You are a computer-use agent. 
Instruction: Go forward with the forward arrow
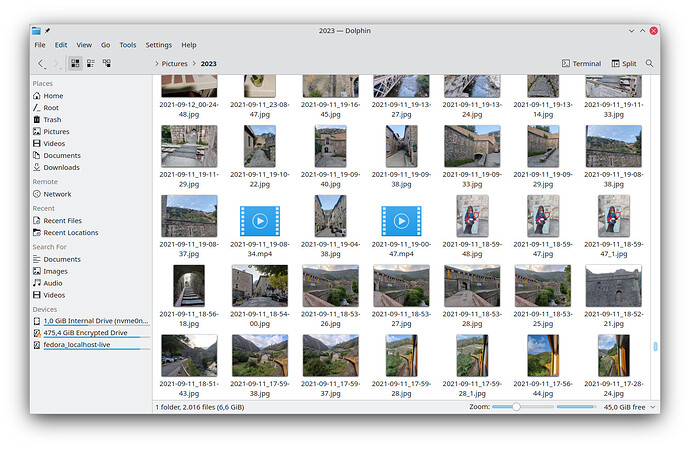tap(57, 64)
